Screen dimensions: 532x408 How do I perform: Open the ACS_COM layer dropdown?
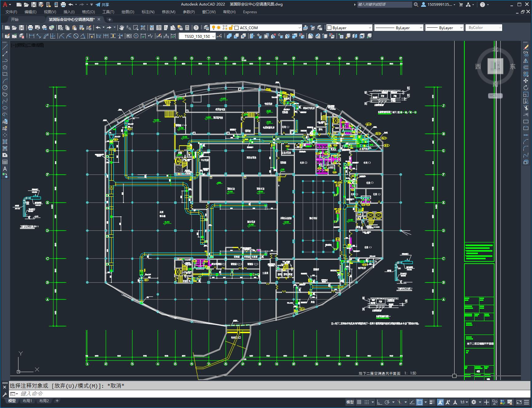pos(300,28)
